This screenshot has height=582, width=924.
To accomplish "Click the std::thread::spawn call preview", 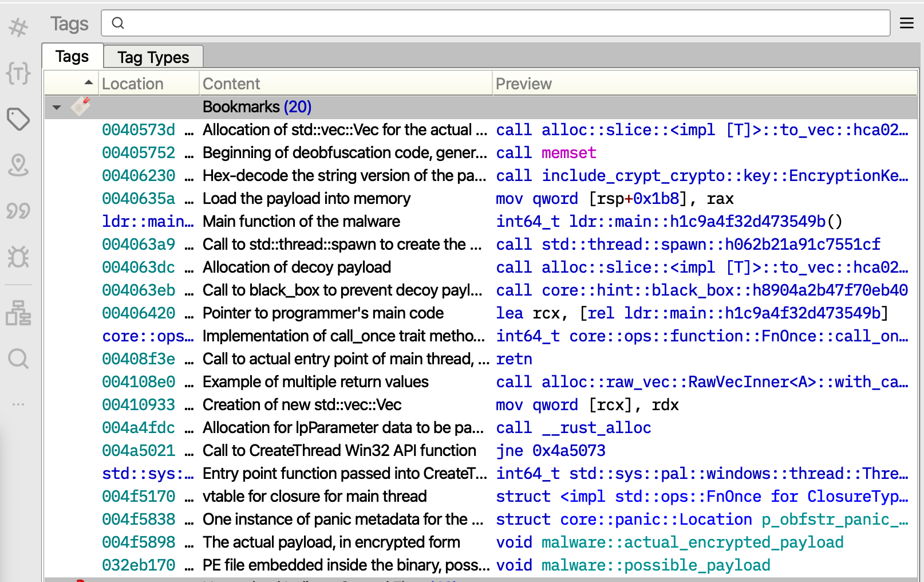I will 688,245.
